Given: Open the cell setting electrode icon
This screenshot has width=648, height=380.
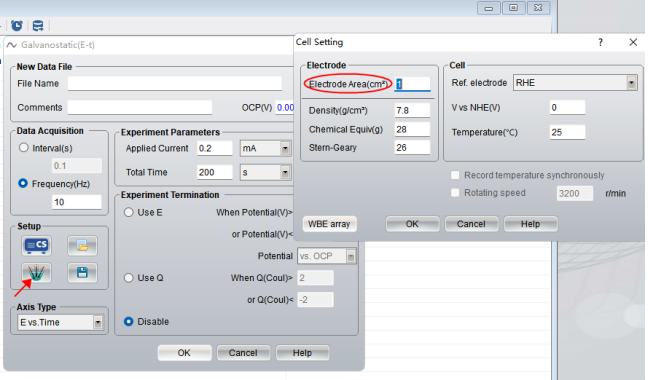Looking at the screenshot, I should [x=36, y=272].
